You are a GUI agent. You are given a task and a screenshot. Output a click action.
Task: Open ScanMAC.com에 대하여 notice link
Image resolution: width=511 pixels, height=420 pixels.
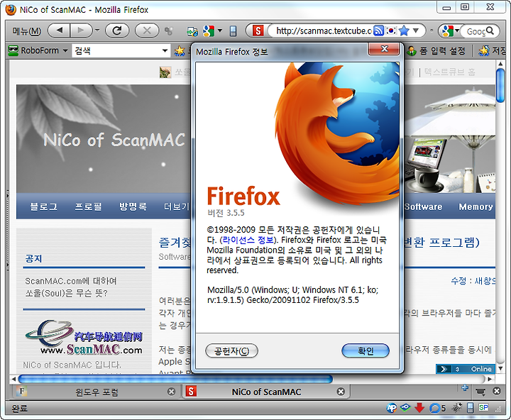(x=71, y=281)
